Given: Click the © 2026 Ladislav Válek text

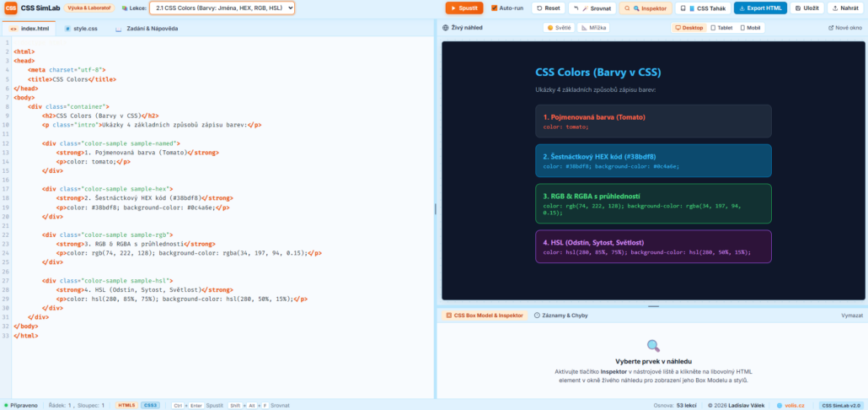Looking at the screenshot, I should point(736,406).
